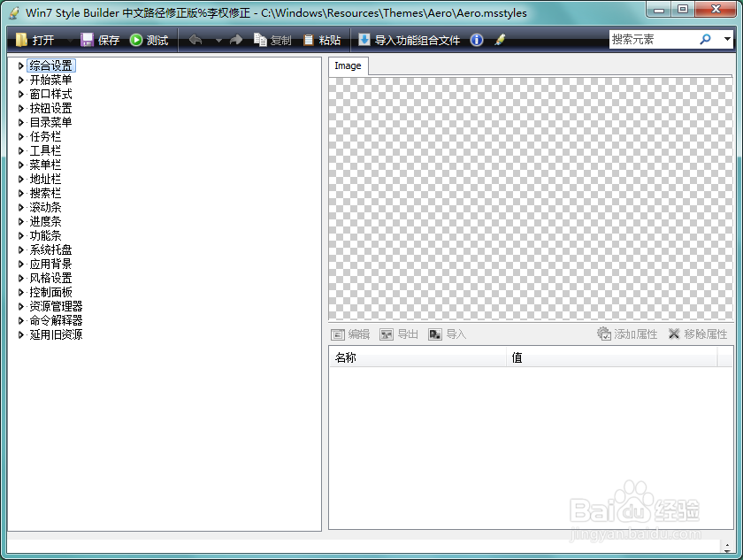743x560 pixels.
Task: Click the 粘贴 paste button
Action: (322, 41)
